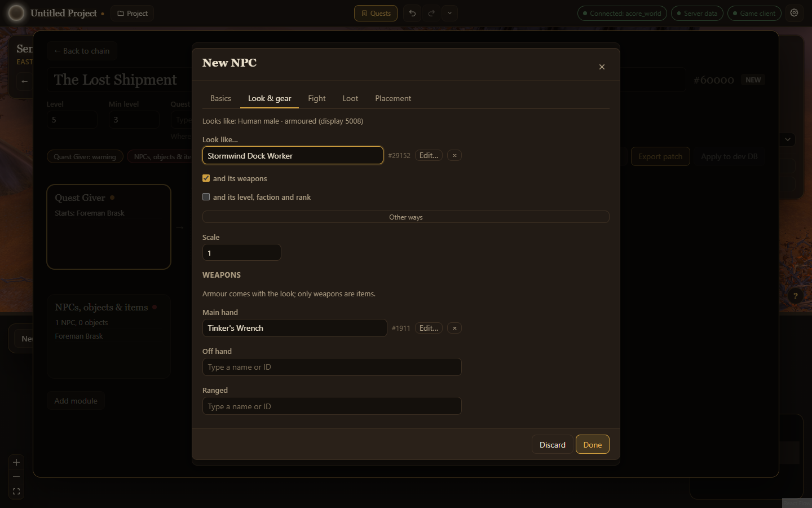812x508 pixels.
Task: Click Apply to dev DB
Action: [x=729, y=156]
